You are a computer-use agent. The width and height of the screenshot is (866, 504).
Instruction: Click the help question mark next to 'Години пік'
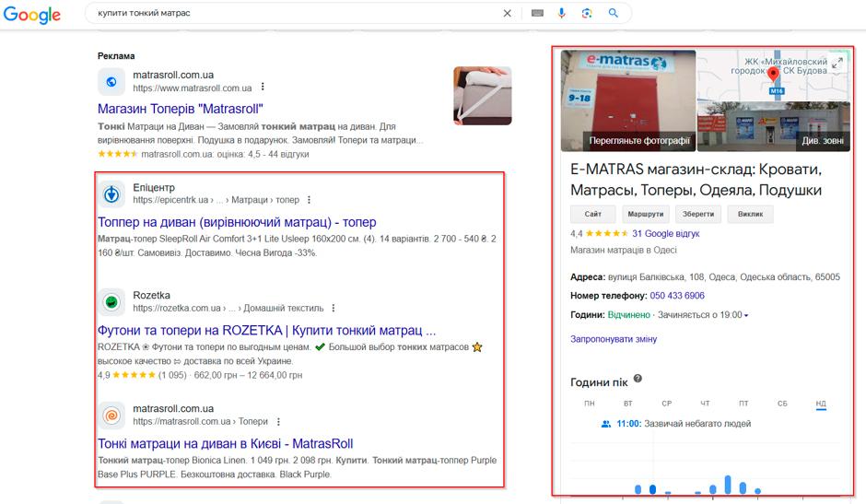click(x=638, y=379)
